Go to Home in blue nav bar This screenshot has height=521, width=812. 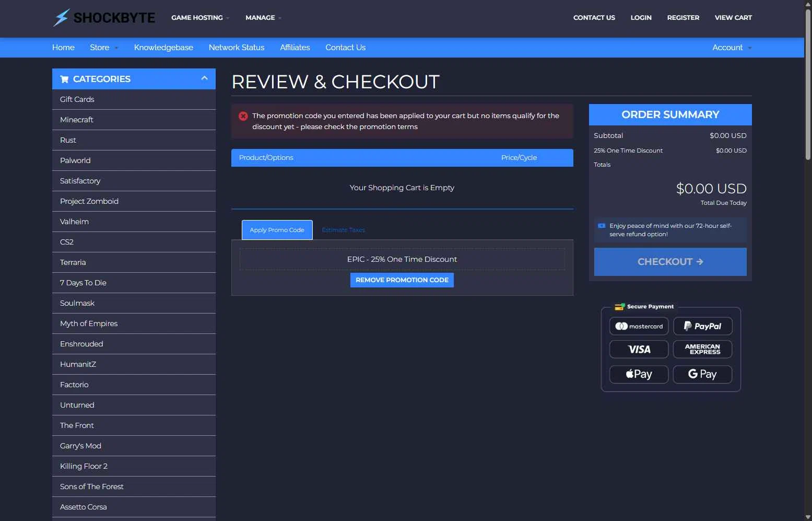[x=63, y=48]
